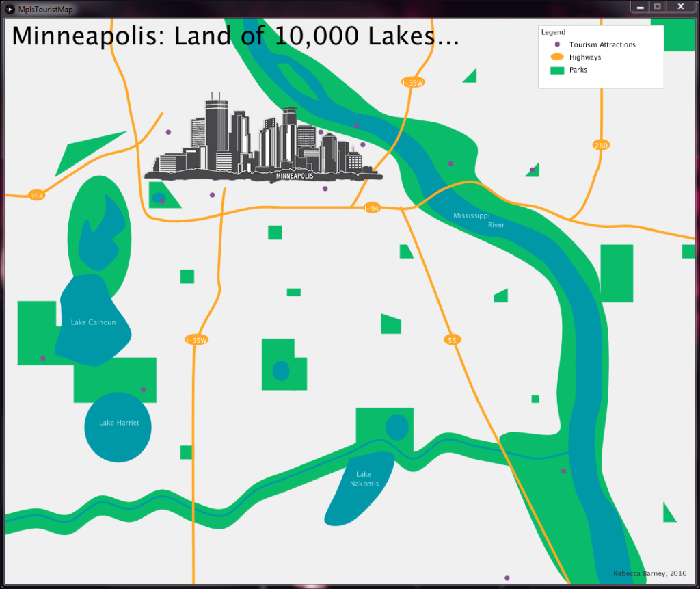The image size is (700, 589).
Task: Select the I-94 highway marker
Action: [x=371, y=207]
